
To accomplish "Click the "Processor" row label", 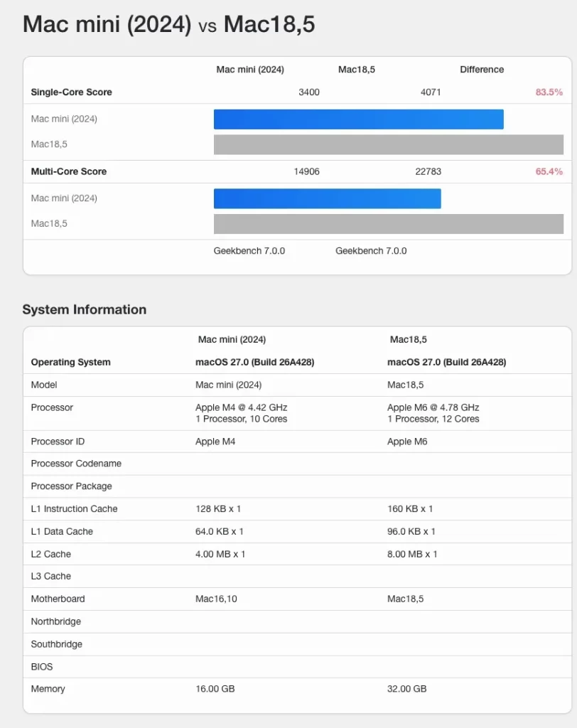I will click(52, 407).
